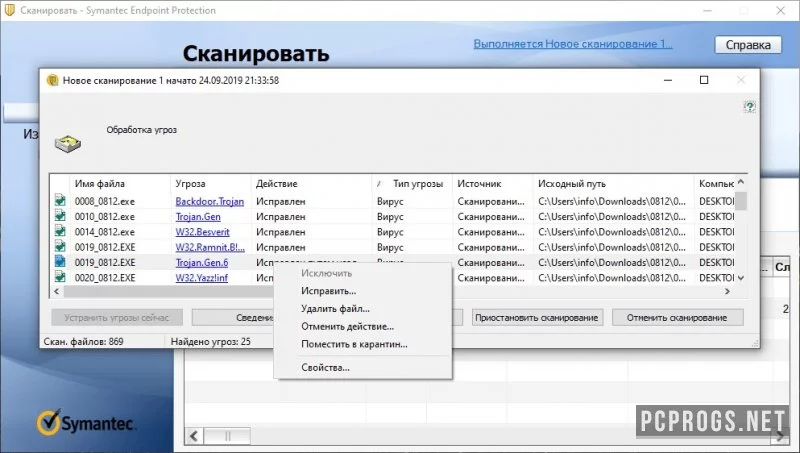Click the Сведени... details button
The height and width of the screenshot is (453, 800).
233,317
